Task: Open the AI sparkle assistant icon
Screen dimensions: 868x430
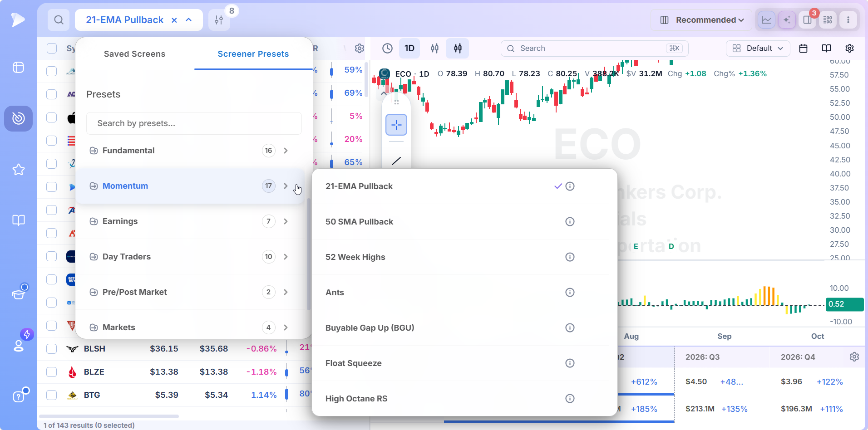Action: coord(787,20)
